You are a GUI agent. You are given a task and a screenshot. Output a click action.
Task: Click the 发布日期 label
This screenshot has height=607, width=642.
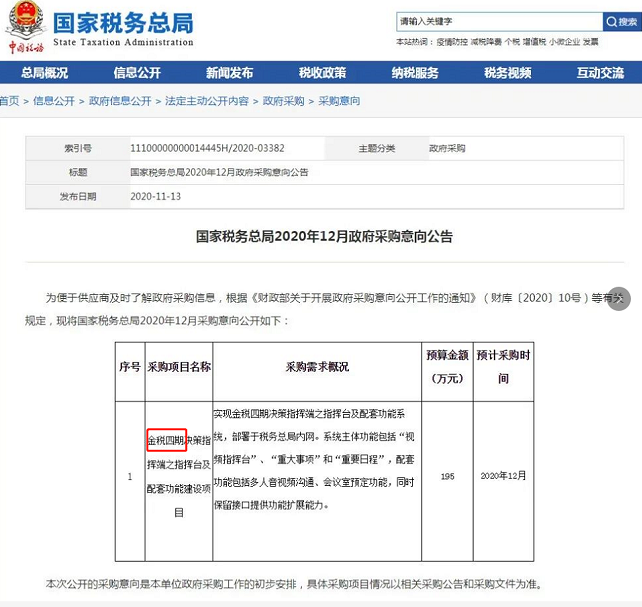point(78,196)
